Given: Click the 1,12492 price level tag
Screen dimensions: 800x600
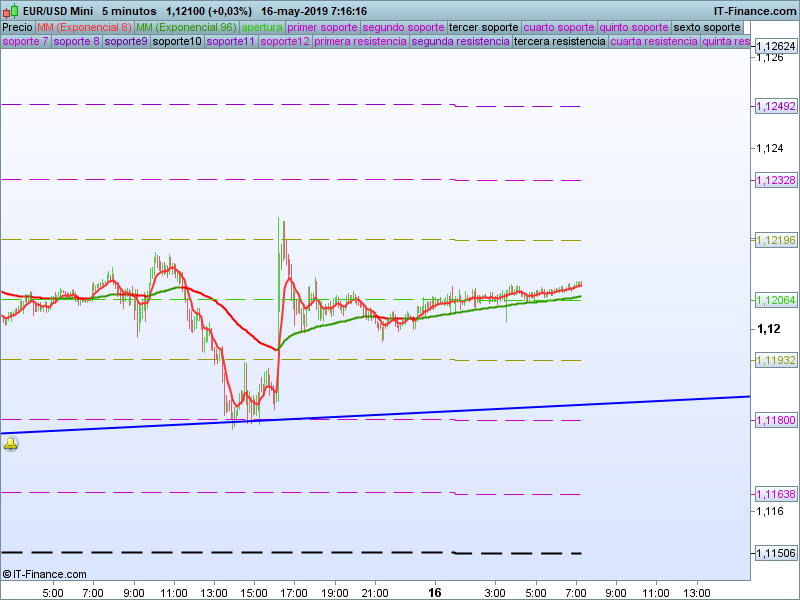Looking at the screenshot, I should [x=774, y=106].
